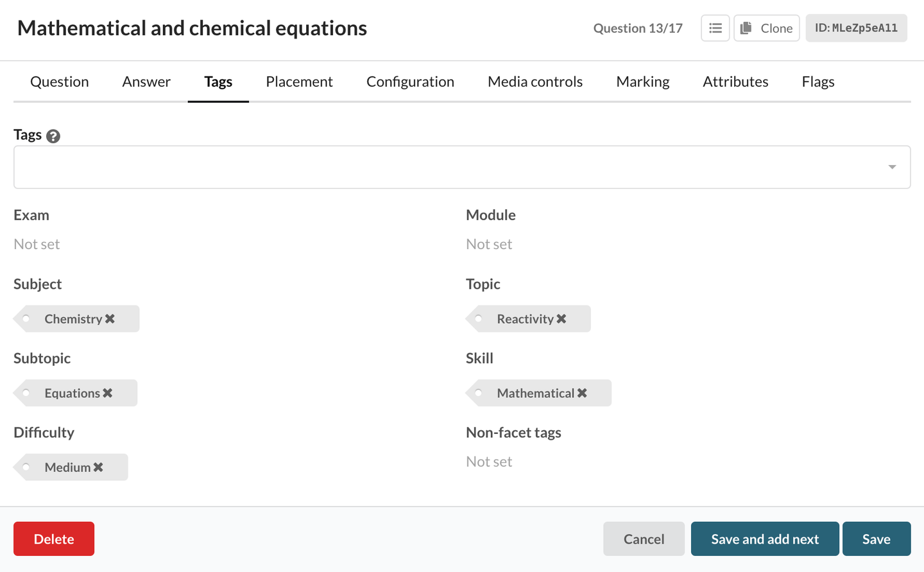Switch to the Question tab
Viewport: 924px width, 572px height.
59,82
